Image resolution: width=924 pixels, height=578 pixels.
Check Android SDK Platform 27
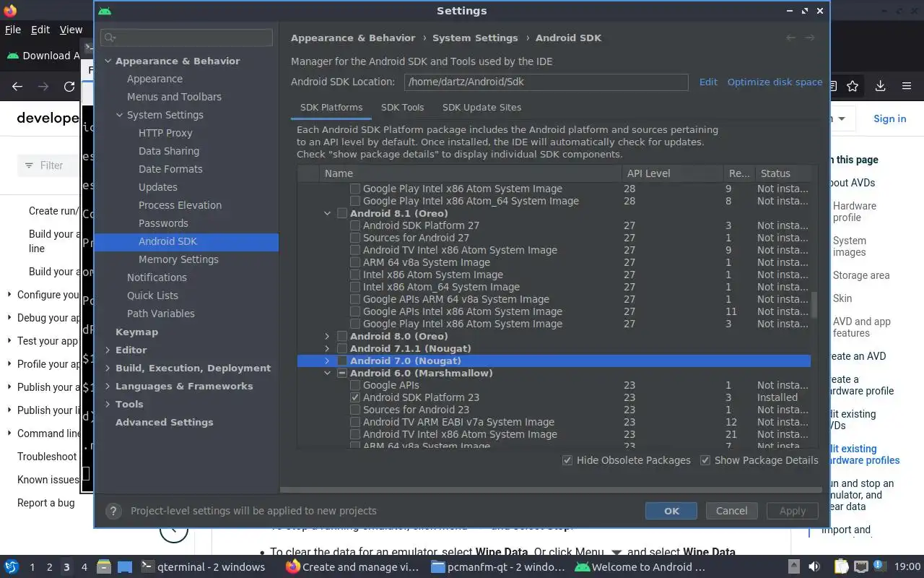pos(355,225)
